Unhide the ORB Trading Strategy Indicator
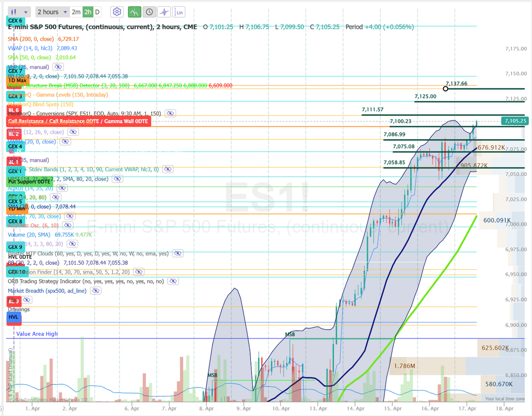Screen dimensions: 532x416 tap(172, 281)
